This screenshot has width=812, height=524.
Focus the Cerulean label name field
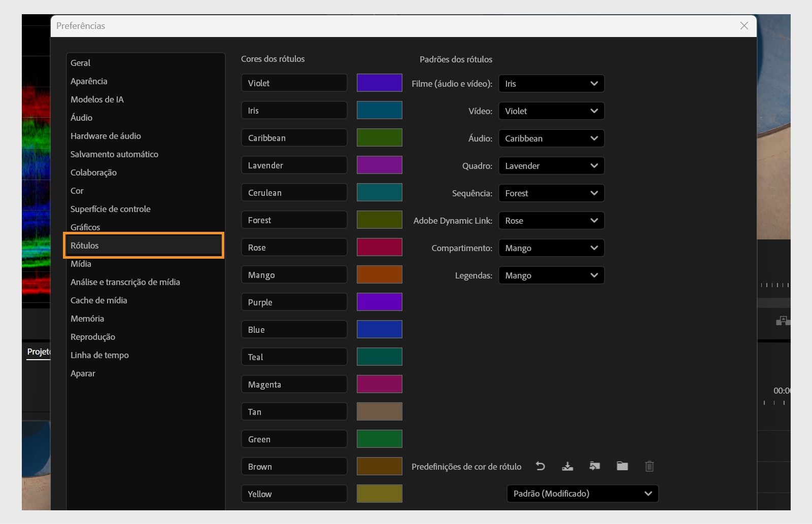[x=294, y=193]
